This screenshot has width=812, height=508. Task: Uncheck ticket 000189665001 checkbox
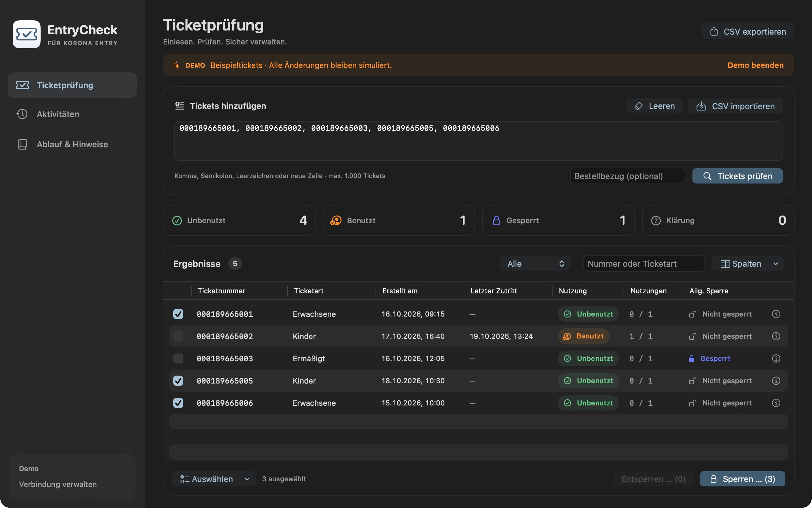tap(178, 314)
